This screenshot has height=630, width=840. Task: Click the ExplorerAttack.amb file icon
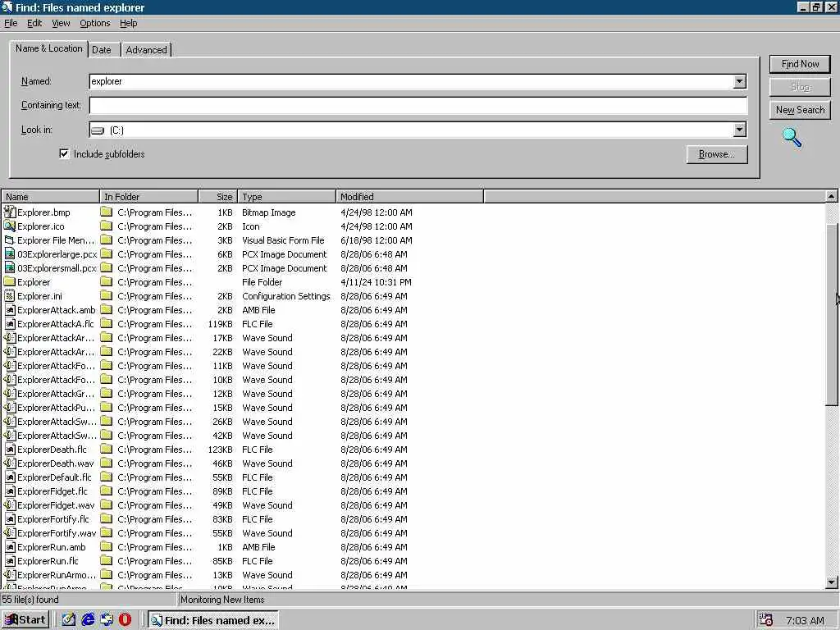pos(10,309)
